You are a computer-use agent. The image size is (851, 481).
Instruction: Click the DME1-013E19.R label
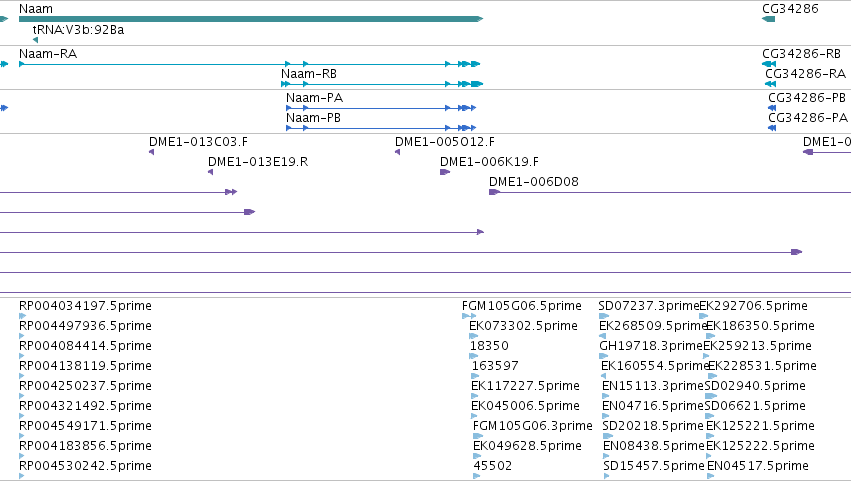[x=258, y=162]
